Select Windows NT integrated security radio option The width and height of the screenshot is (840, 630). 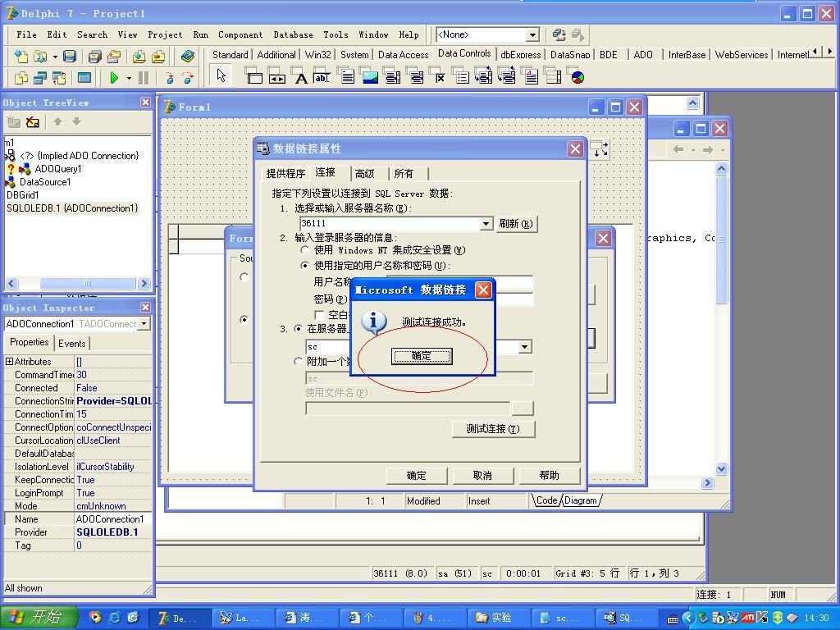point(305,250)
